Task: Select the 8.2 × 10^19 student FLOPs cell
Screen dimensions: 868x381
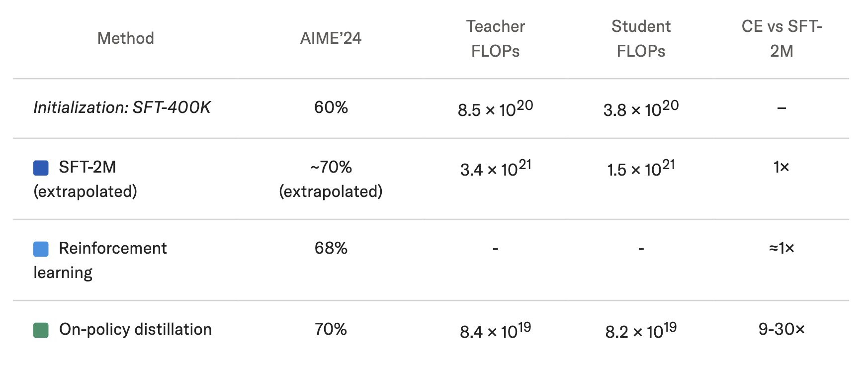Action: coord(641,330)
